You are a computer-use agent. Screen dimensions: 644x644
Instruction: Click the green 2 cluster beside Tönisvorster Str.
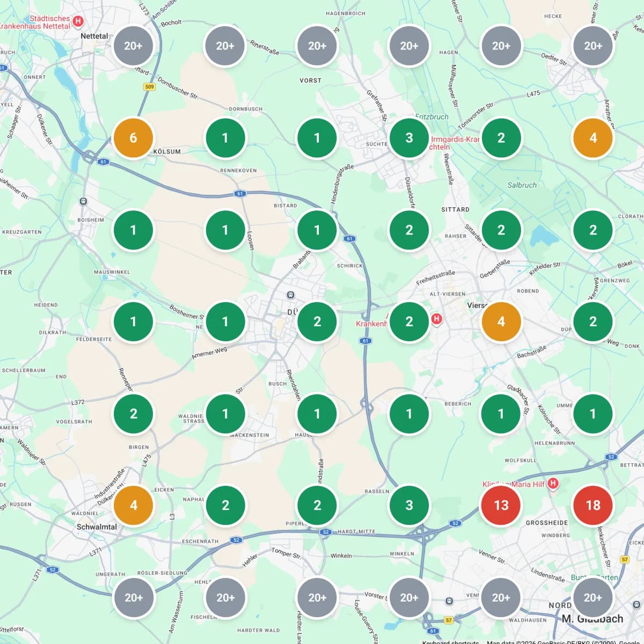coord(501,138)
